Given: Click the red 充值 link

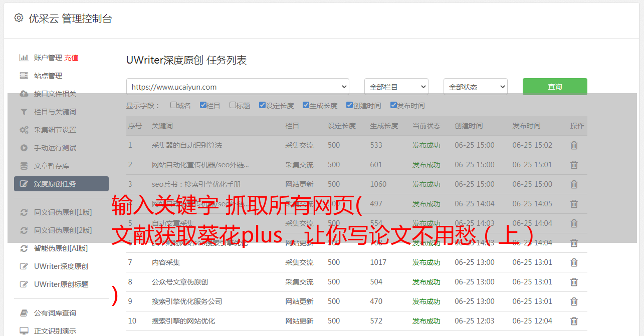Looking at the screenshot, I should point(71,58).
